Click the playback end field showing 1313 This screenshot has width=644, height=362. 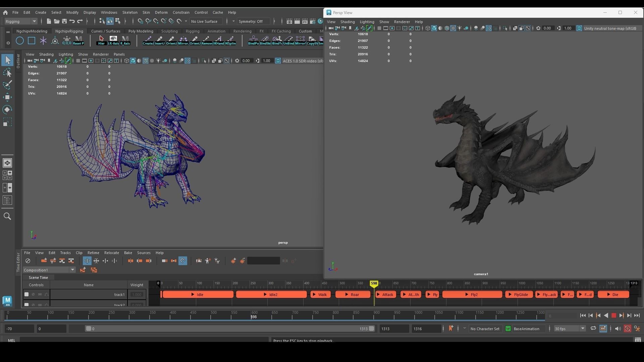coord(394,329)
